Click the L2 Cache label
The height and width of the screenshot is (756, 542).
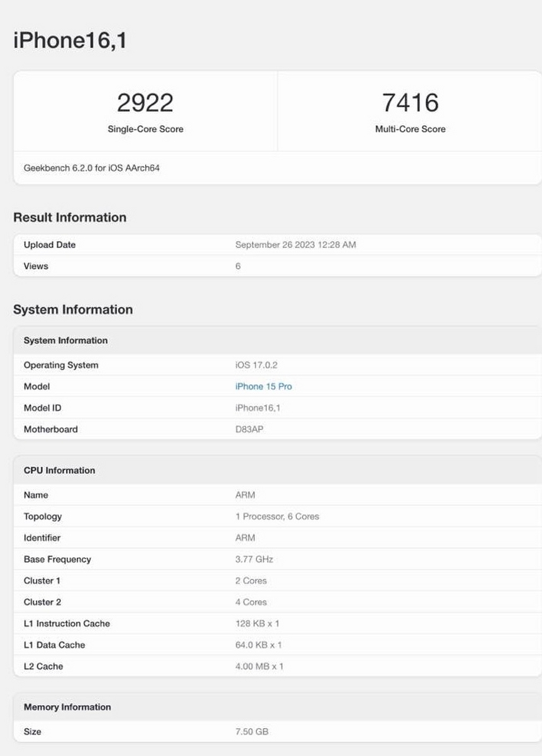click(x=43, y=666)
